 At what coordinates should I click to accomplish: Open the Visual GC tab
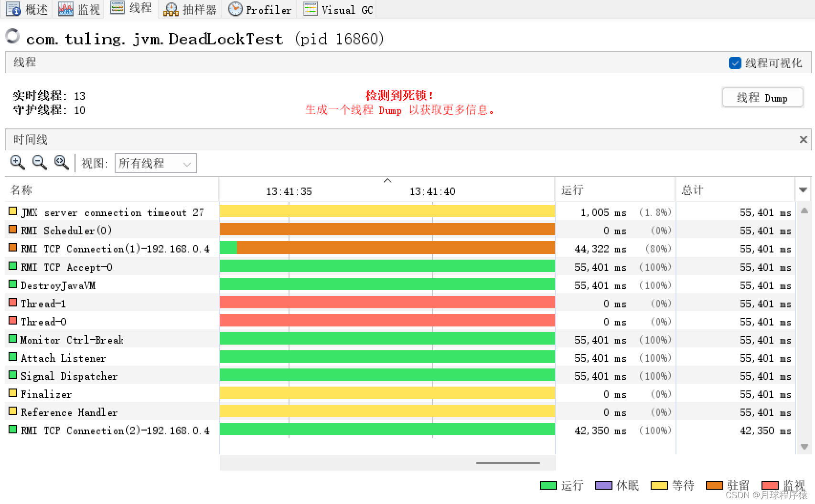[x=338, y=9]
